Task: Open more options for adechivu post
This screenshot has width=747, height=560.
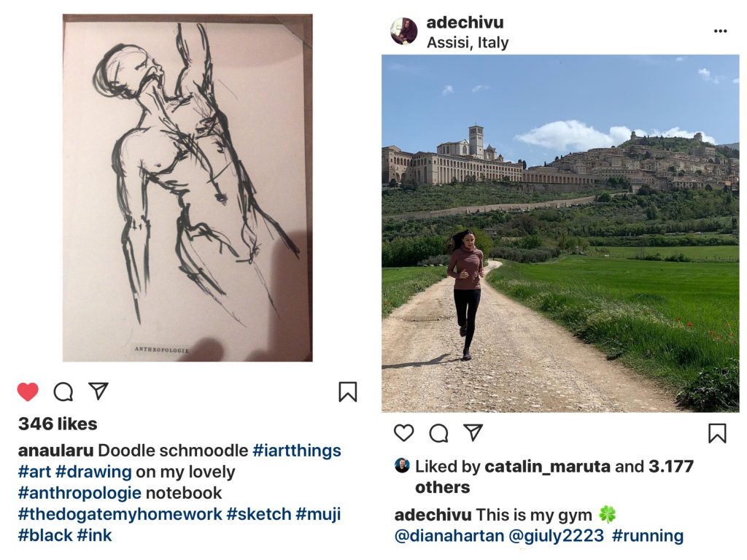Action: [x=720, y=31]
